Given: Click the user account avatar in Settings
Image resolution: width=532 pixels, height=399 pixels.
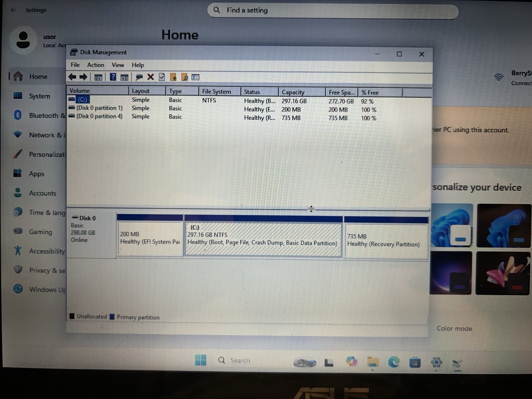Looking at the screenshot, I should point(23,40).
